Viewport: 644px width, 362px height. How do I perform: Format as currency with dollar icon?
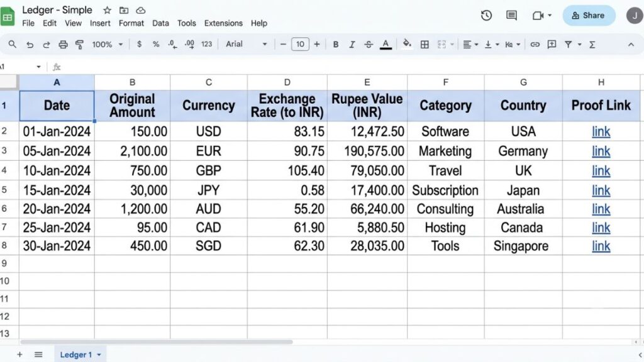click(x=139, y=44)
